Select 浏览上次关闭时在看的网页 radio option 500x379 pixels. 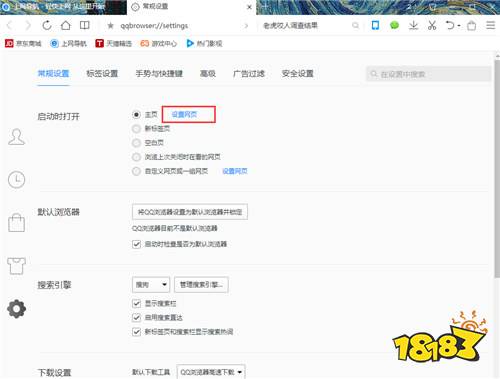pos(136,157)
